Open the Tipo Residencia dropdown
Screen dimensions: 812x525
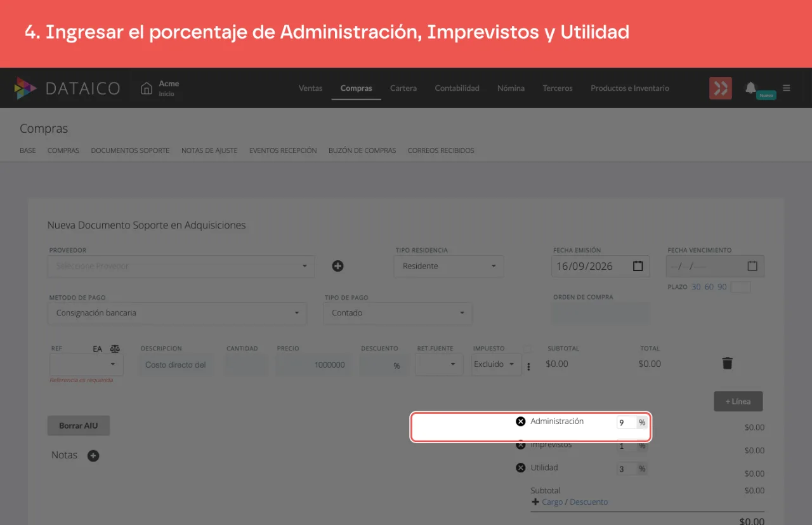(x=449, y=266)
